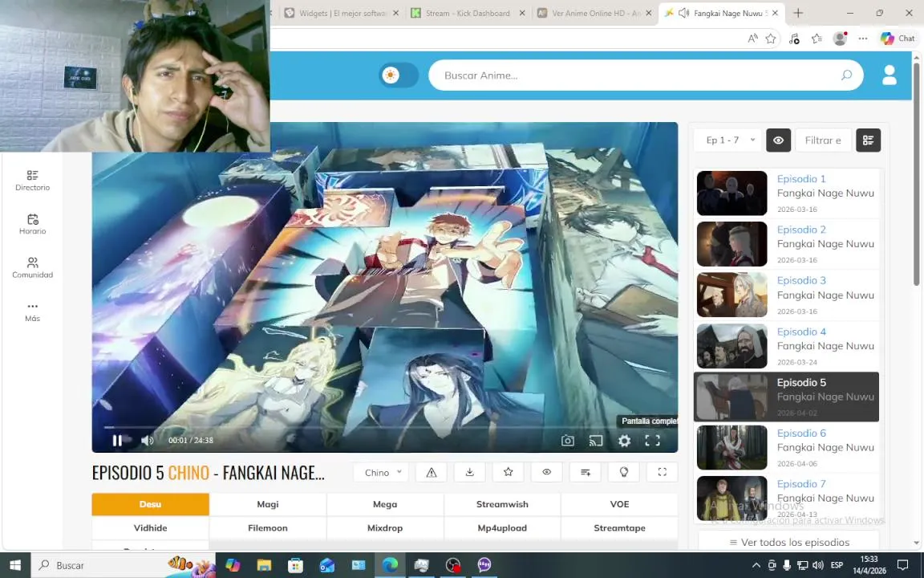Click the expand player icon in action row
This screenshot has width=924, height=578.
pyautogui.click(x=663, y=472)
